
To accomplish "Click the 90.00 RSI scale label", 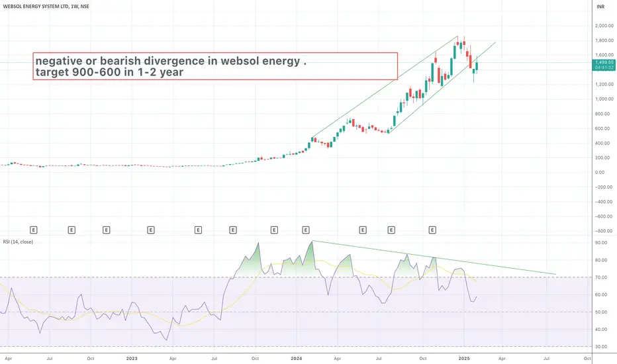I will (601, 243).
